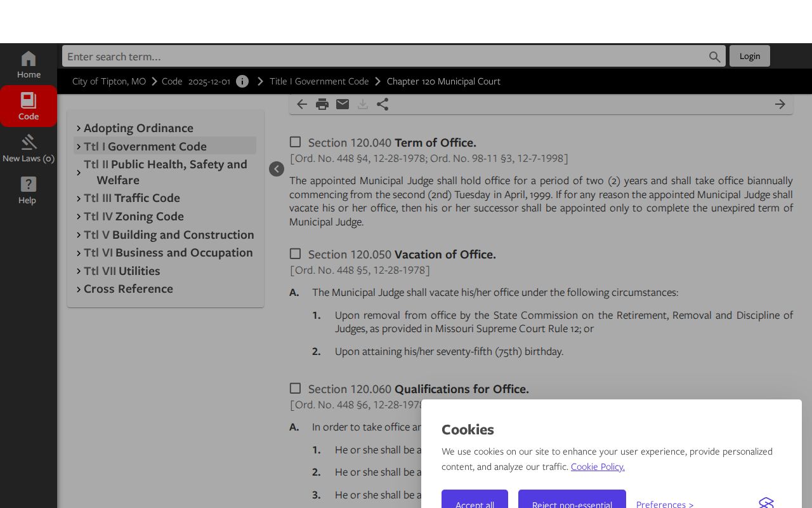Check Section 120.040 Term of Office box
The width and height of the screenshot is (812, 508).
pyautogui.click(x=295, y=142)
